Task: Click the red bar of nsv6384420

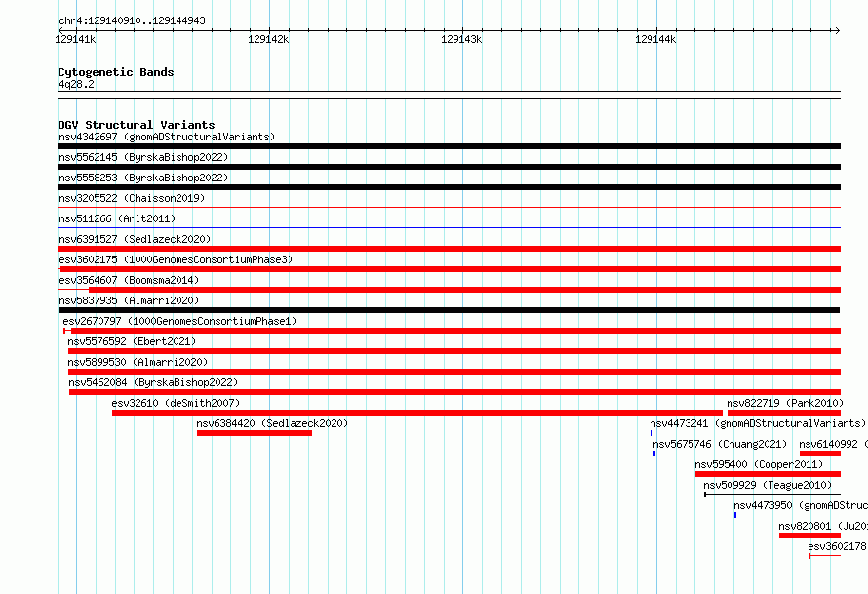Action: (255, 433)
